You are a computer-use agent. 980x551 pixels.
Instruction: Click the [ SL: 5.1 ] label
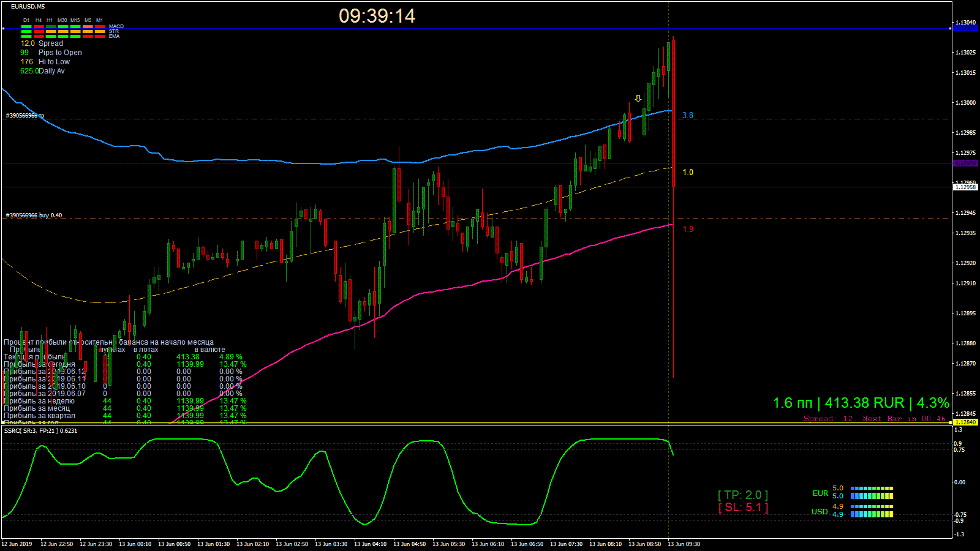pyautogui.click(x=743, y=508)
